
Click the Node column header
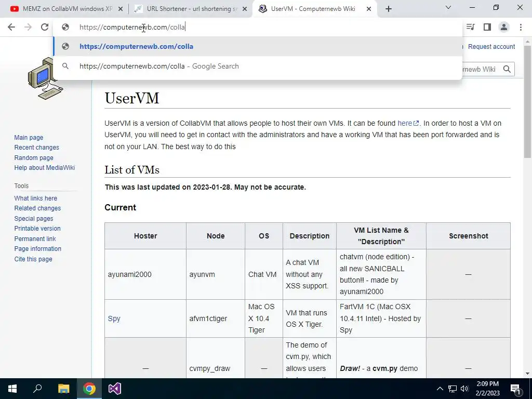(x=216, y=236)
